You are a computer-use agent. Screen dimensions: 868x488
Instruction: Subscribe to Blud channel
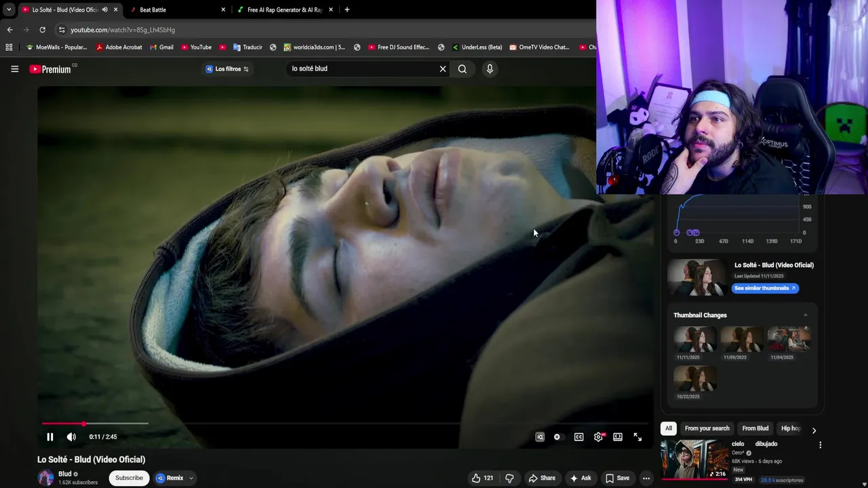[129, 478]
